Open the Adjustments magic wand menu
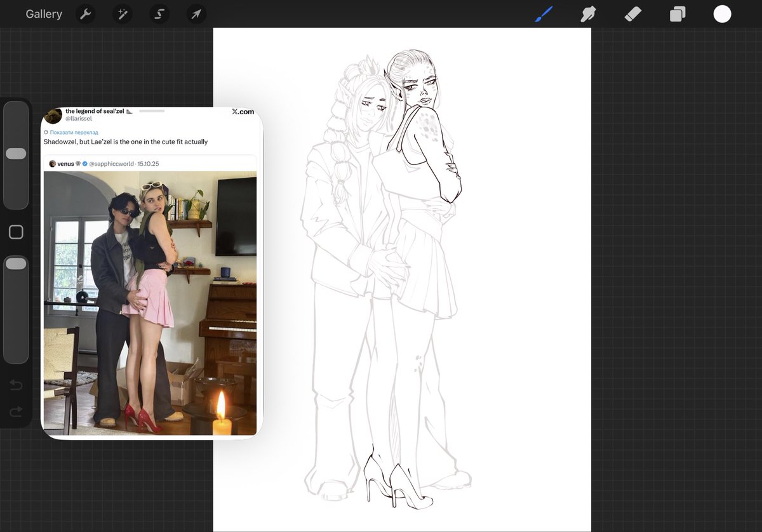762x532 pixels. [x=123, y=14]
